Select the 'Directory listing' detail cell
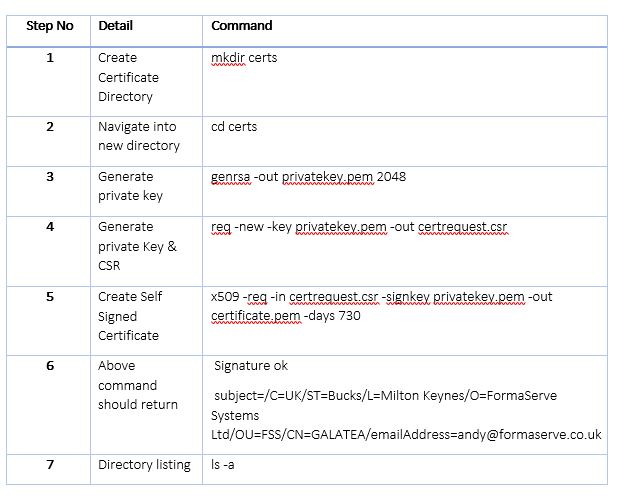 (144, 465)
